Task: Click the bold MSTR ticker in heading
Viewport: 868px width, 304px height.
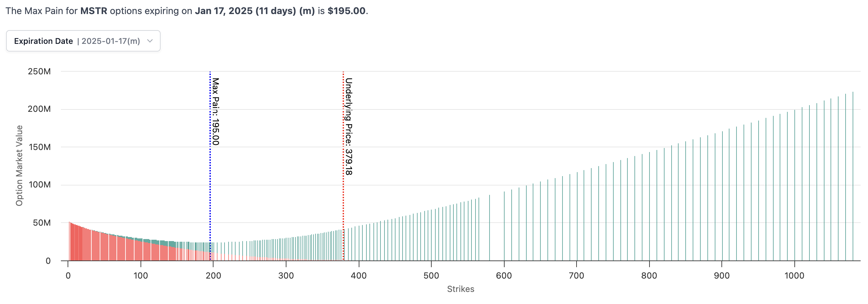Action: [94, 11]
